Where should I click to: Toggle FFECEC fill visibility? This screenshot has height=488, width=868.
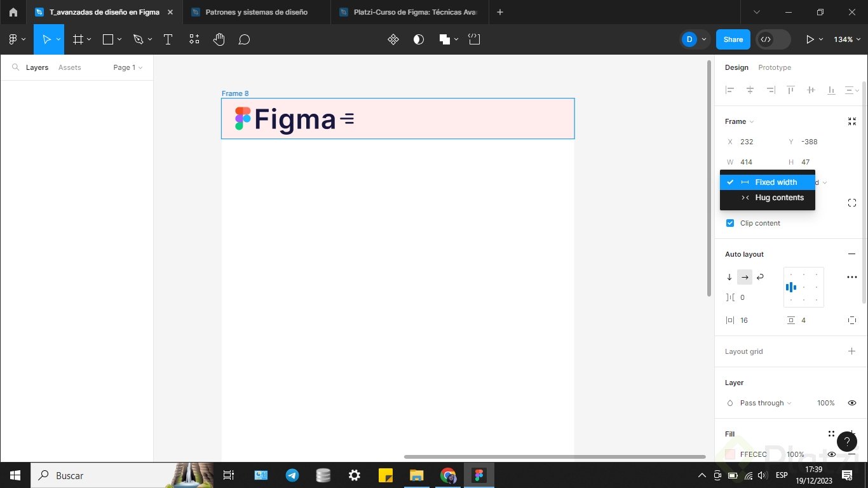pos(831,454)
